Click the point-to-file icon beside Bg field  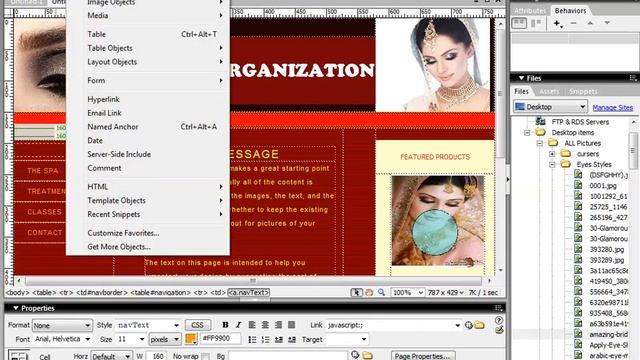coord(355,355)
